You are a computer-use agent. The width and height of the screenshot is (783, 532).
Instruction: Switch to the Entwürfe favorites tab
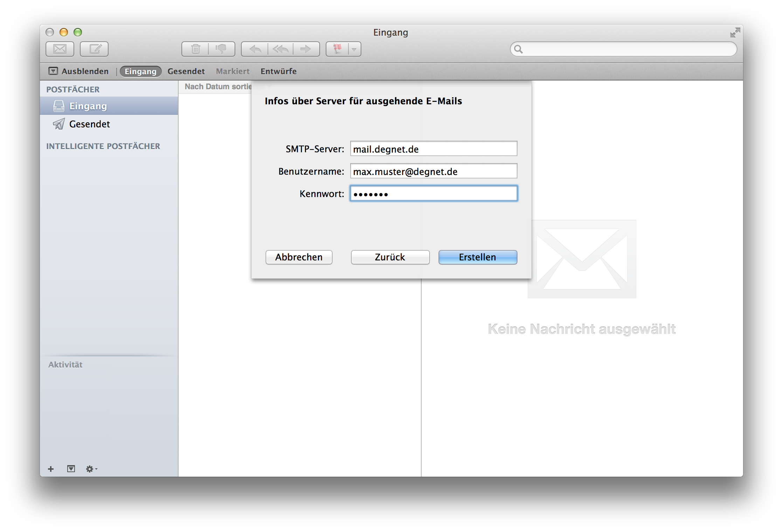click(x=278, y=71)
